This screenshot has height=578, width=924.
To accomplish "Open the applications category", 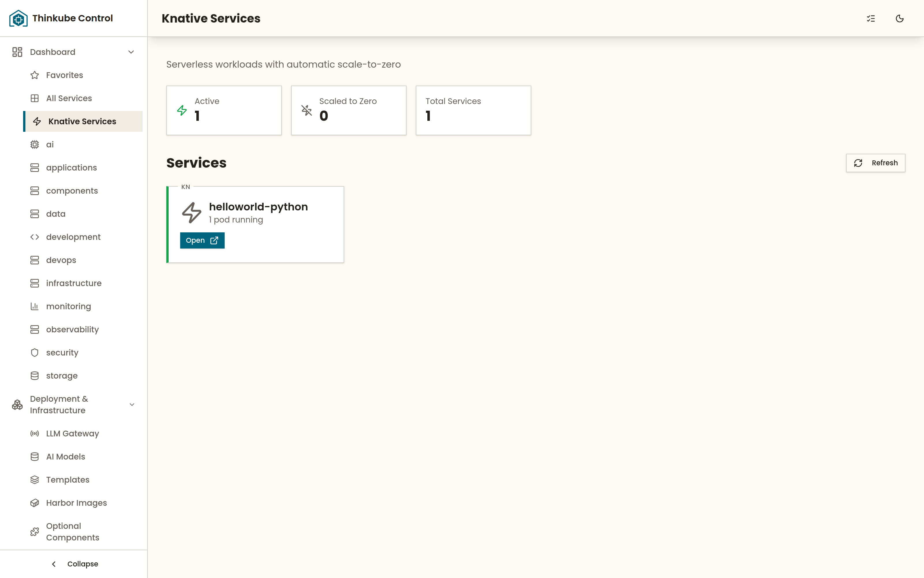I will coord(71,168).
